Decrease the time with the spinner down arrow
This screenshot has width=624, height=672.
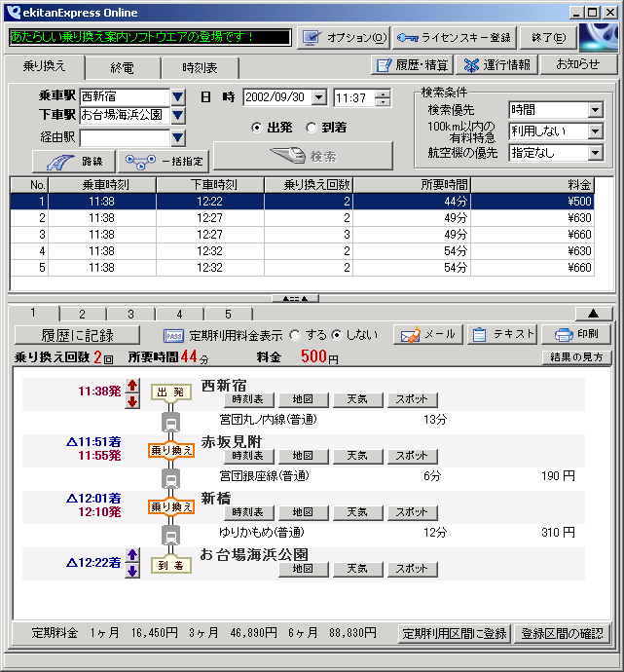(x=383, y=102)
